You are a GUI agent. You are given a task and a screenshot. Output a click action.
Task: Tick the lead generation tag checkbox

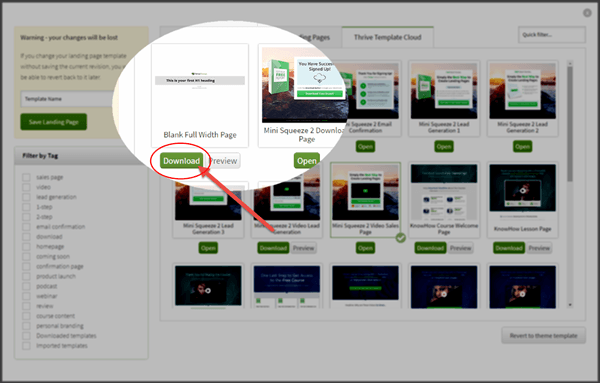(26, 197)
